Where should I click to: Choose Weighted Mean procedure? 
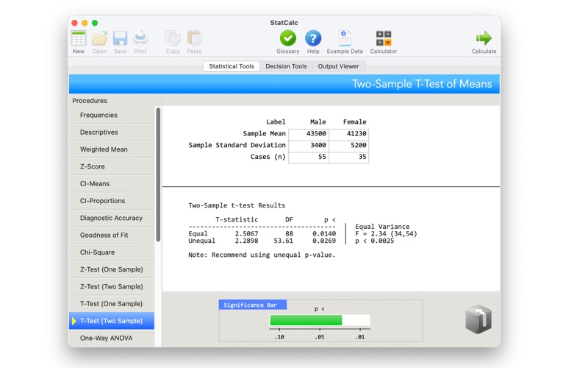tap(112, 149)
